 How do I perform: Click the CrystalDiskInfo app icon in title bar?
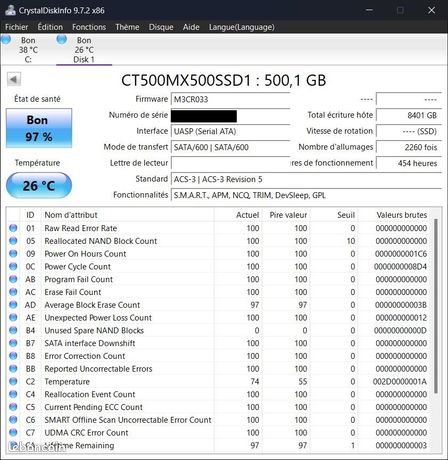coord(10,10)
